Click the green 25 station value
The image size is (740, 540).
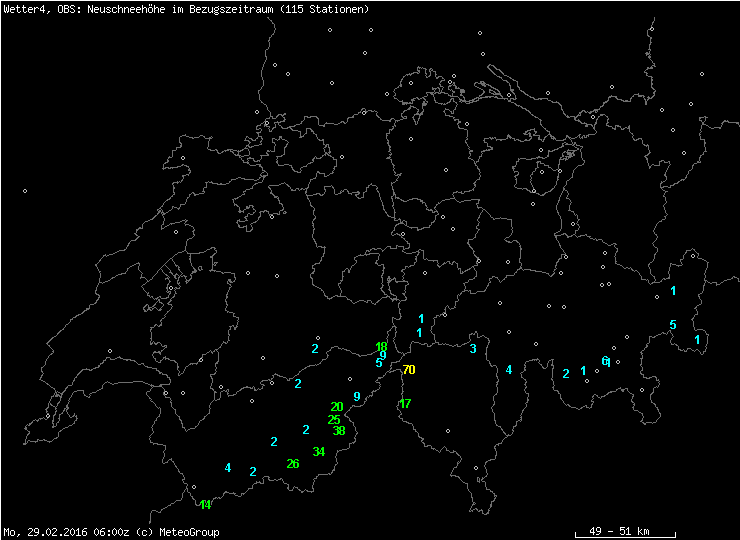[x=334, y=420]
